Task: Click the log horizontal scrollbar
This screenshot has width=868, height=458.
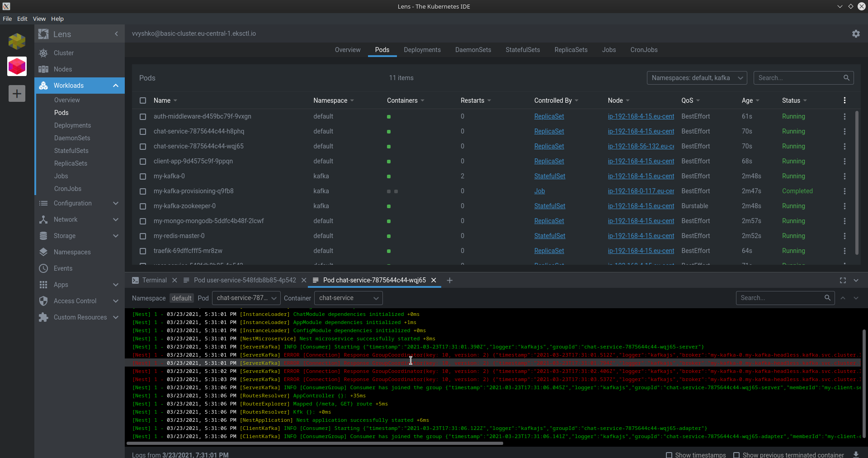Action: tap(315, 443)
